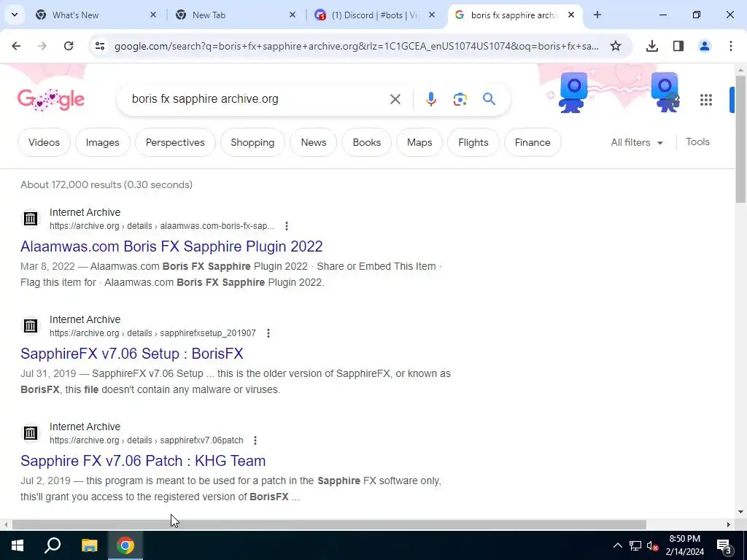Image resolution: width=747 pixels, height=560 pixels.
Task: Close the Discord tab
Action: pyautogui.click(x=432, y=15)
